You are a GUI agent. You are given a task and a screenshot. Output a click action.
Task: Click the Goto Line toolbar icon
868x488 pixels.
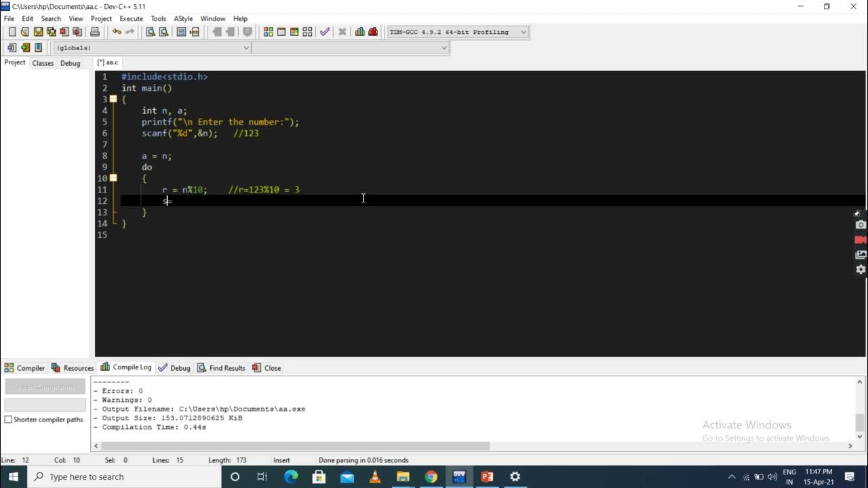pos(194,32)
